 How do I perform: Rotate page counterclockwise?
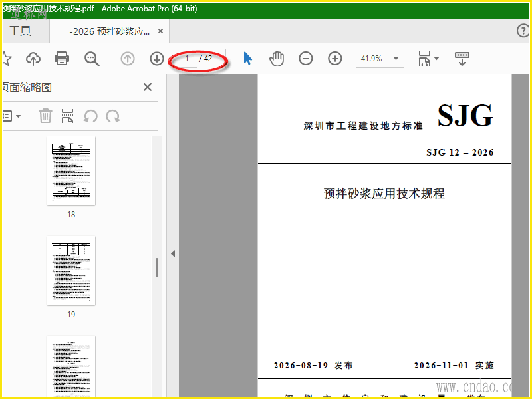point(90,116)
